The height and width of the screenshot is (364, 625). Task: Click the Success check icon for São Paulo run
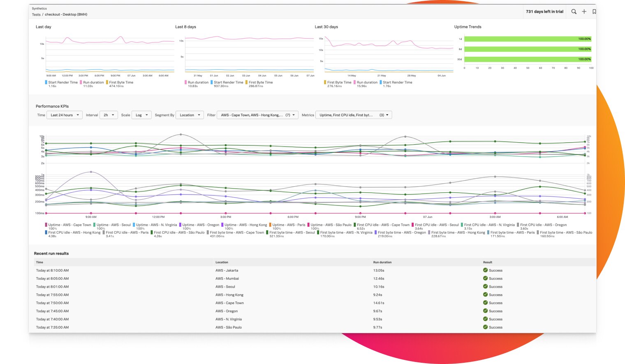[x=485, y=327]
